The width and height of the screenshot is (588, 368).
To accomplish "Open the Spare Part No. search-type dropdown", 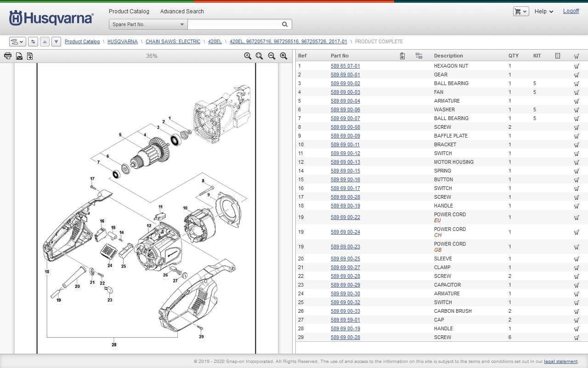I will tap(148, 24).
